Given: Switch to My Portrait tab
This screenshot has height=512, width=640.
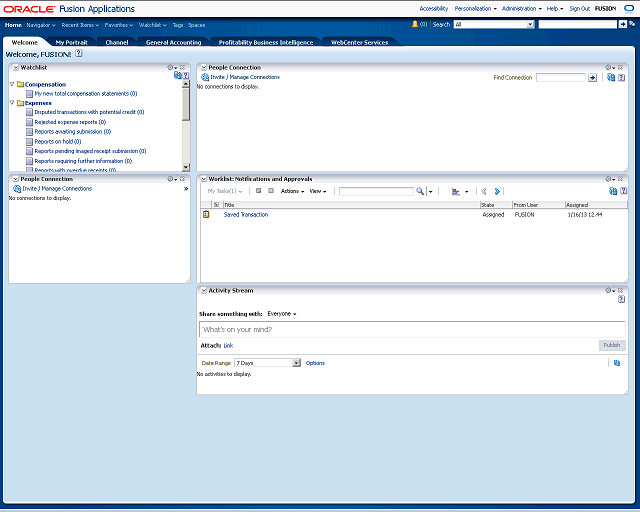Looking at the screenshot, I should (71, 42).
